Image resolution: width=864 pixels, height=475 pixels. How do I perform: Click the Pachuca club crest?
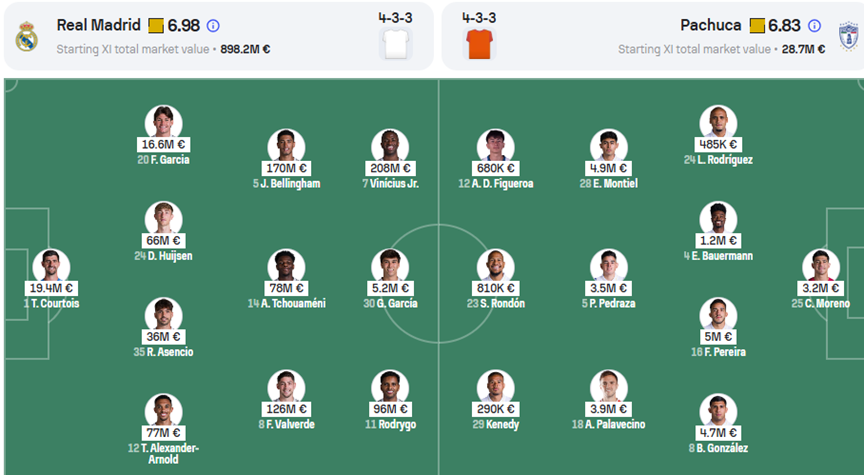(x=848, y=36)
